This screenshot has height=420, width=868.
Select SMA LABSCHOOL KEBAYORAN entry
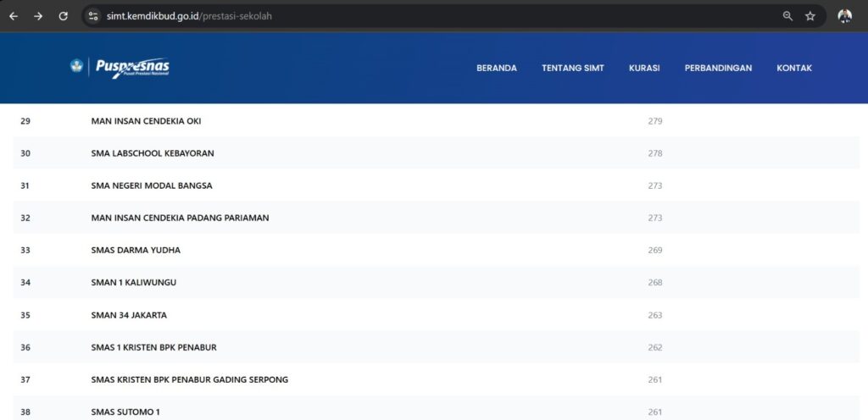point(152,153)
